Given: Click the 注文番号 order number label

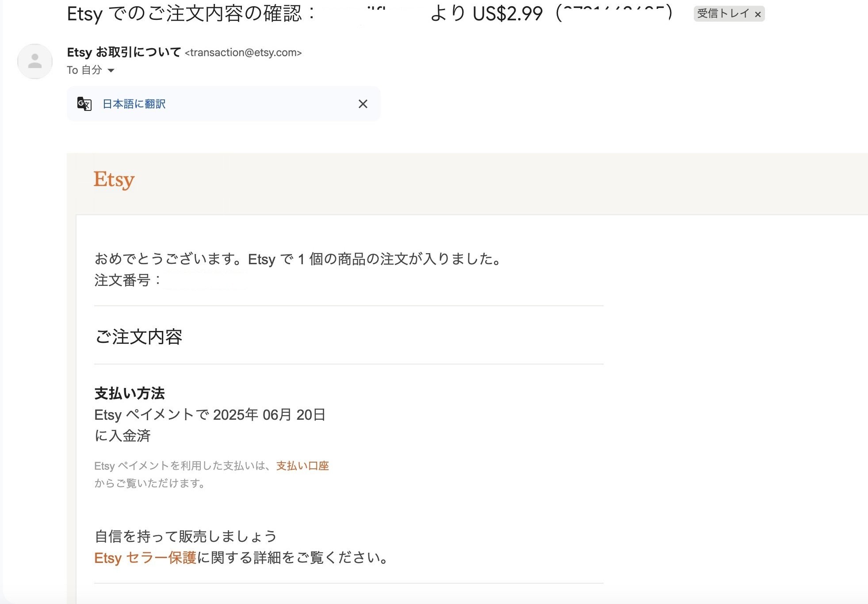Looking at the screenshot, I should point(122,280).
